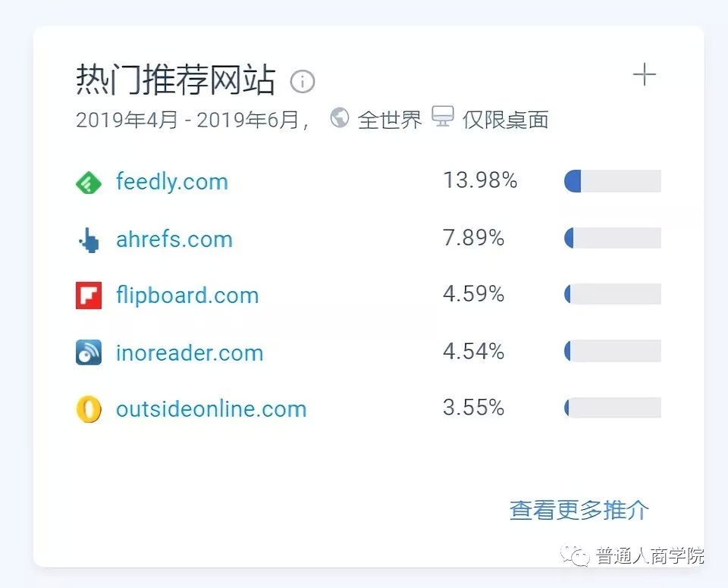Click the inoreader.com link
The width and height of the screenshot is (728, 588).
click(190, 352)
